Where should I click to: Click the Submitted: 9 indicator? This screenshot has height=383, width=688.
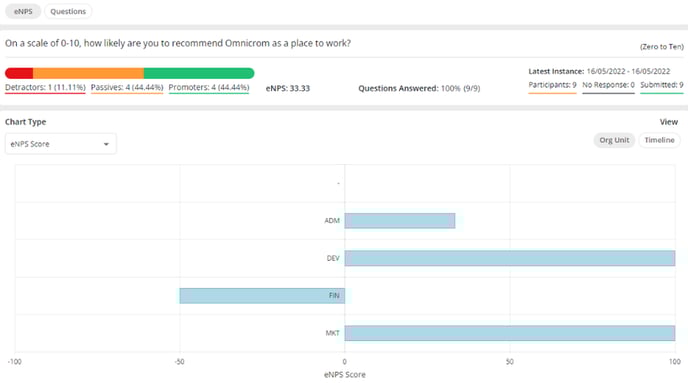coord(662,85)
